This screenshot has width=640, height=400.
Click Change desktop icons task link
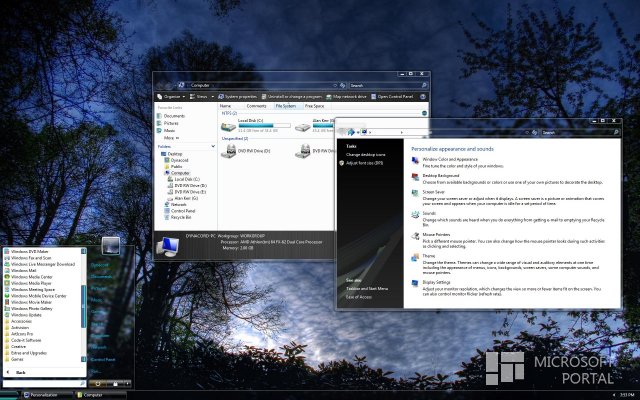click(365, 155)
